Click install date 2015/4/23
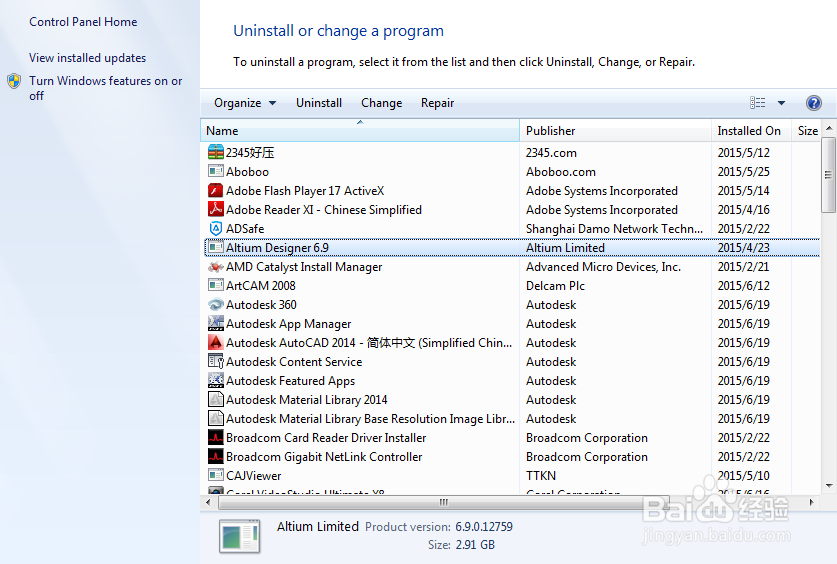 (744, 248)
